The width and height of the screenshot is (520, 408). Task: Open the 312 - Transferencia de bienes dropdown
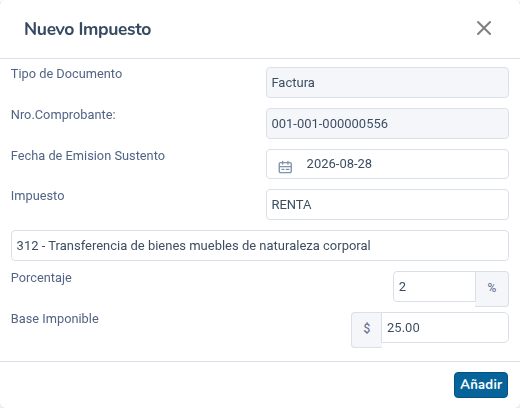[260, 246]
